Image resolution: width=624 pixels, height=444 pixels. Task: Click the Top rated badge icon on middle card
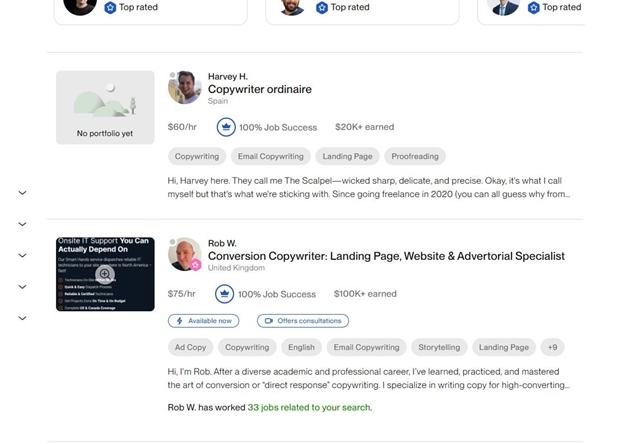click(322, 8)
